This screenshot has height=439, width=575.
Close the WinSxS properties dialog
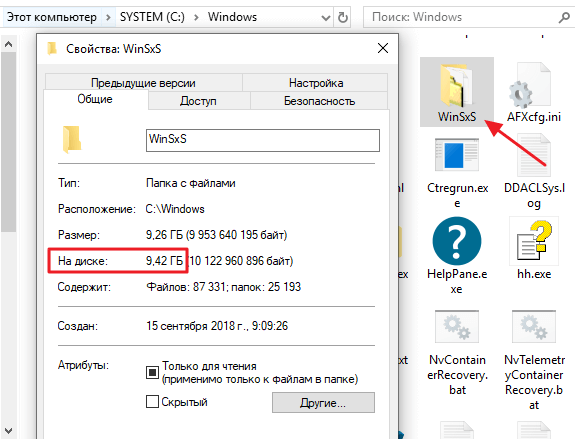click(x=383, y=48)
